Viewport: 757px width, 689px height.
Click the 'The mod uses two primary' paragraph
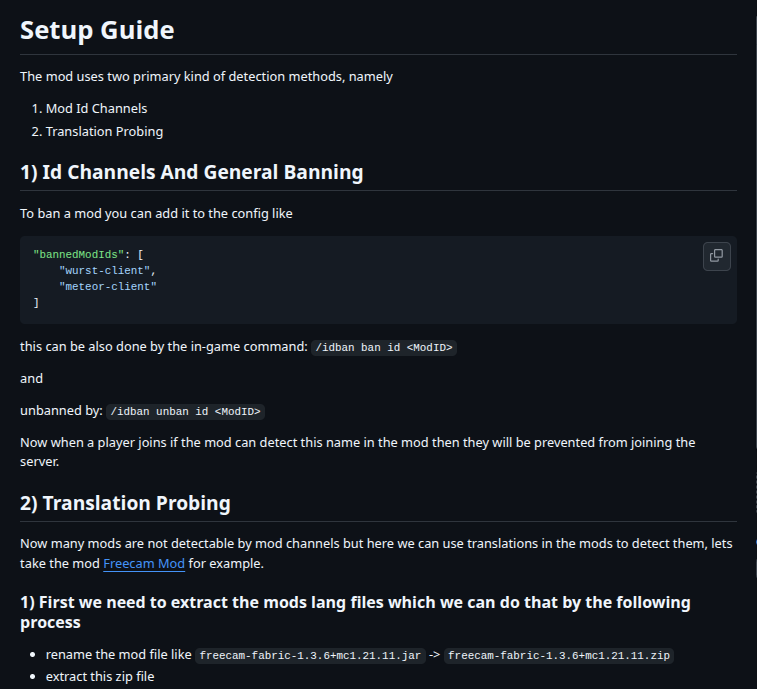click(207, 77)
